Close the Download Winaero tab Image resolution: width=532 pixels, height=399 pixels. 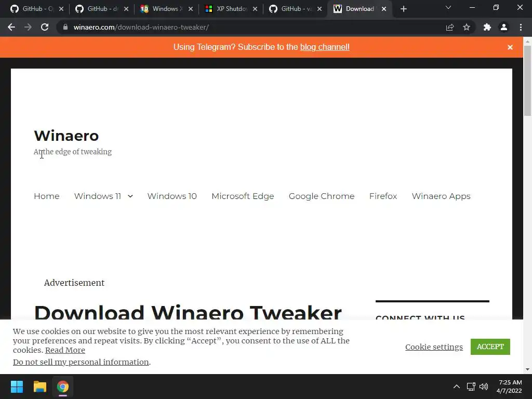[384, 9]
